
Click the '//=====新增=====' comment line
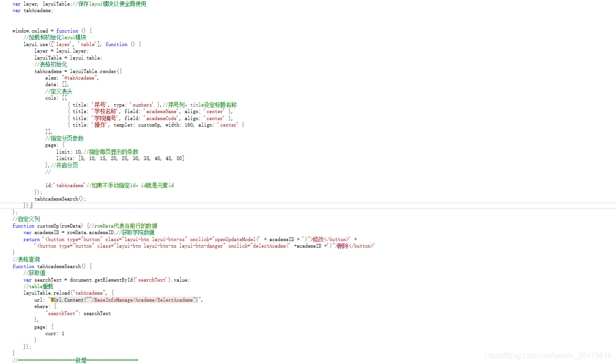point(75,360)
